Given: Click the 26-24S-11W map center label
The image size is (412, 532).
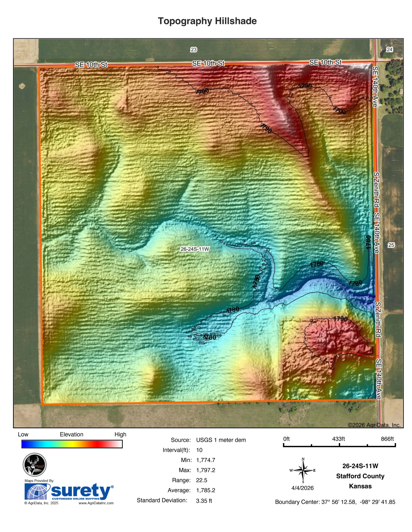Looking at the screenshot, I should tap(195, 249).
